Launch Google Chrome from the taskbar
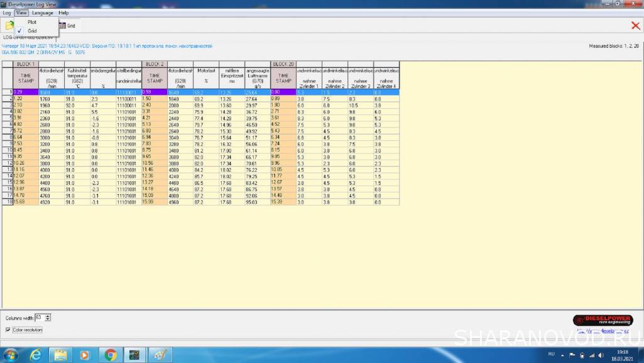644x363 pixels. (x=110, y=355)
